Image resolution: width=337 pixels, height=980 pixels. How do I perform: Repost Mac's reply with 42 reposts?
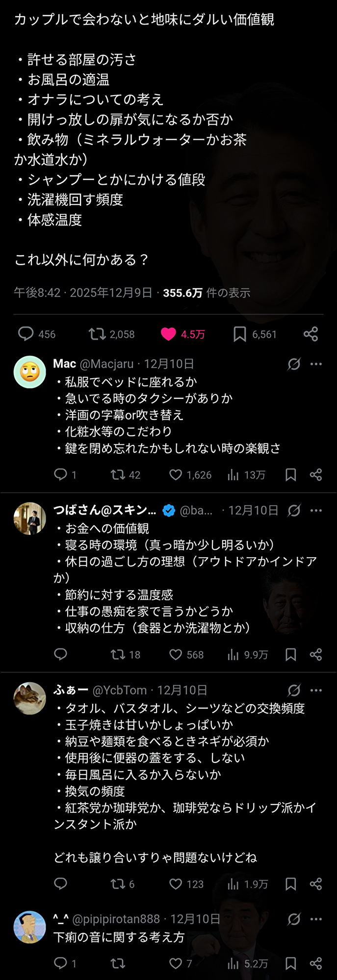tap(118, 475)
